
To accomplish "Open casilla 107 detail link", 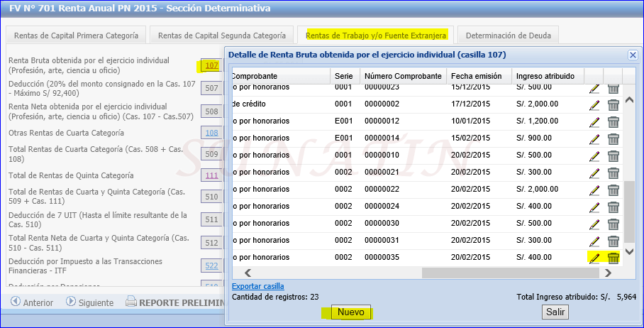I will click(x=211, y=65).
